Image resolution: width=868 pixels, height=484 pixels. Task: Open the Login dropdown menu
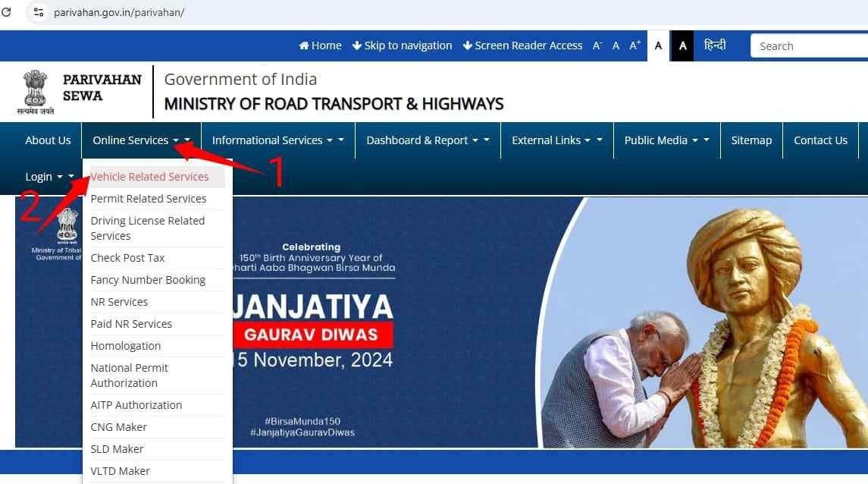(49, 177)
